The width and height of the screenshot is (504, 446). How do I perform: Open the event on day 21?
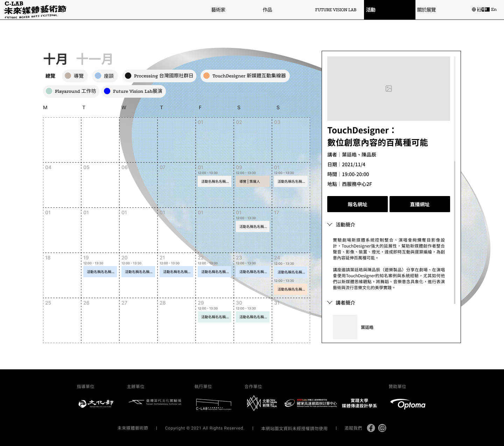click(x=176, y=272)
